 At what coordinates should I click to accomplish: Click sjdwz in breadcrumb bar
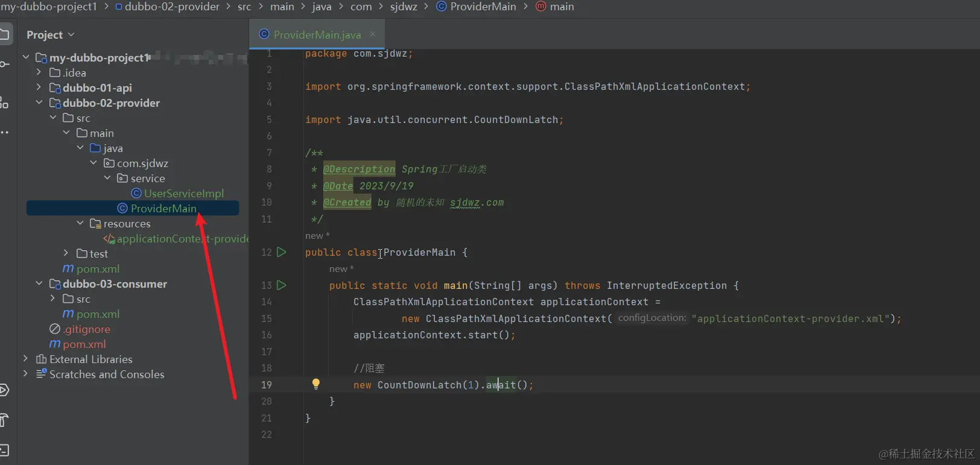[403, 7]
